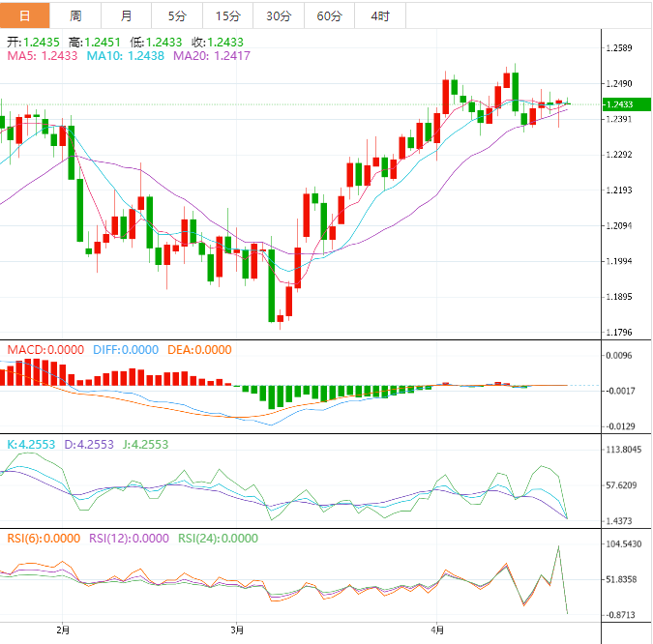This screenshot has width=653, height=644.
Task: Click the 1.2292 price axis label
Action: point(619,155)
